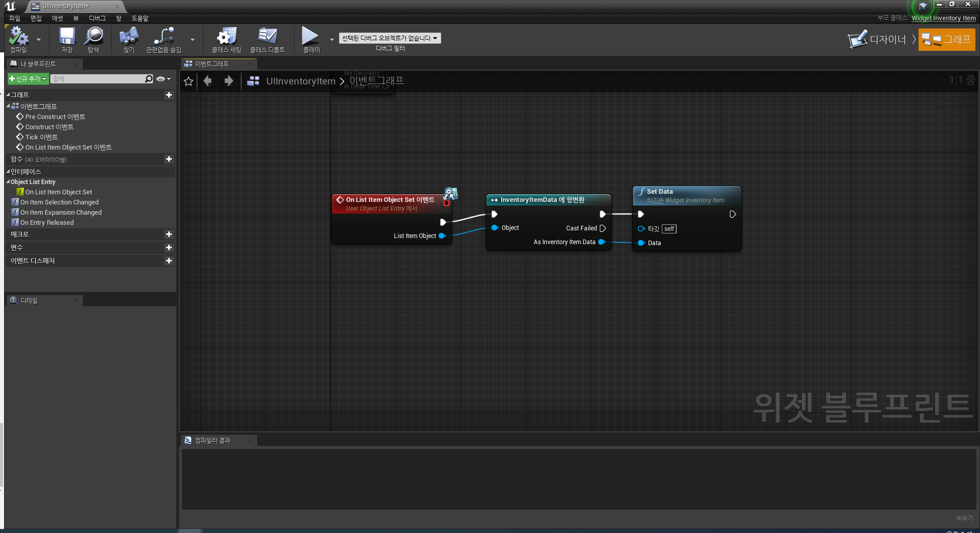Image resolution: width=980 pixels, height=533 pixels.
Task: Add a new macro with plus button
Action: 169,234
